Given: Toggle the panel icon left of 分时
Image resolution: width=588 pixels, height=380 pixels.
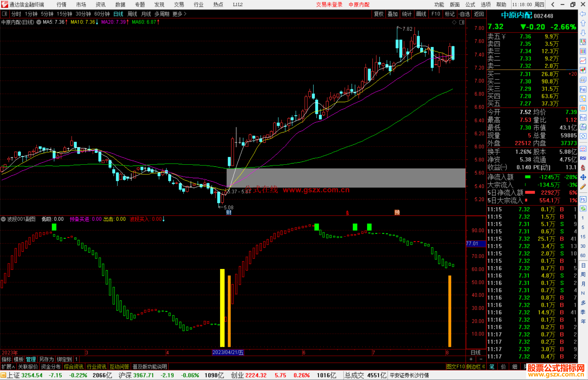Looking at the screenshot, I should pos(5,14).
